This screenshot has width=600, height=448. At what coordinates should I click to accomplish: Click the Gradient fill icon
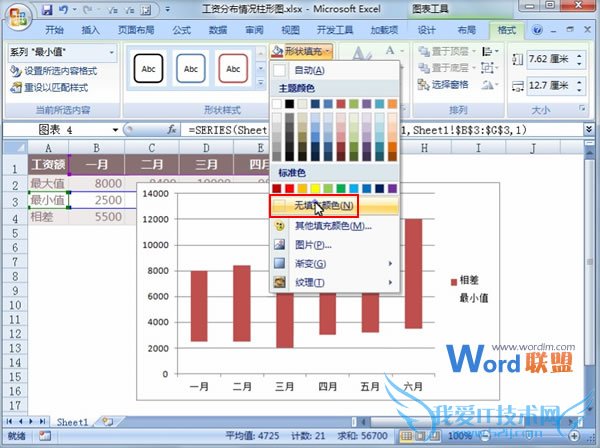coord(280,263)
